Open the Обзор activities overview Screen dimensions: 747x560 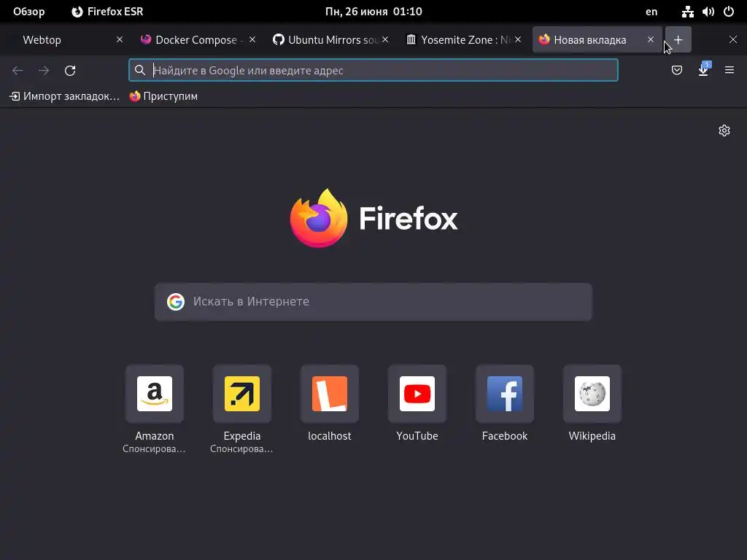28,12
